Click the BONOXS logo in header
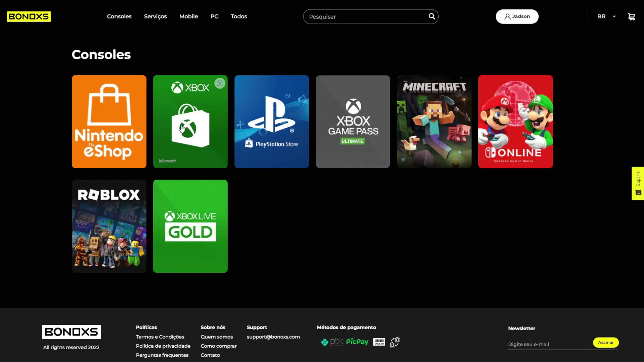This screenshot has height=362, width=644. (29, 16)
